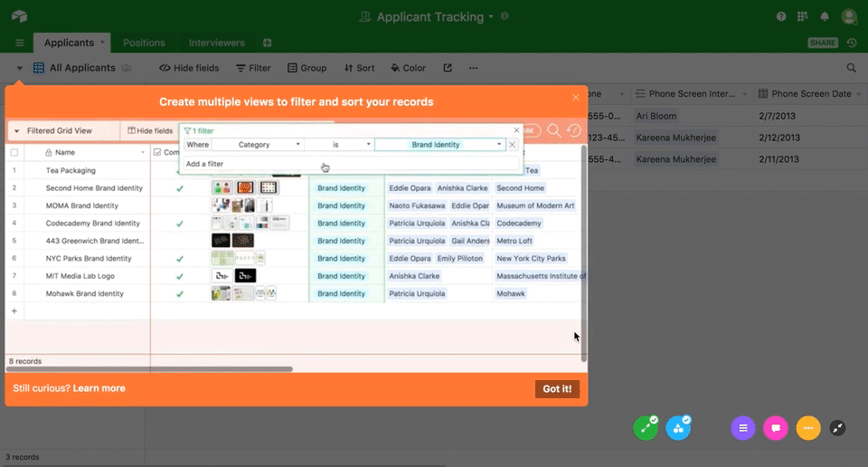Open the hamburger tables menu
Viewport: 868px width, 467px height.
(x=20, y=43)
